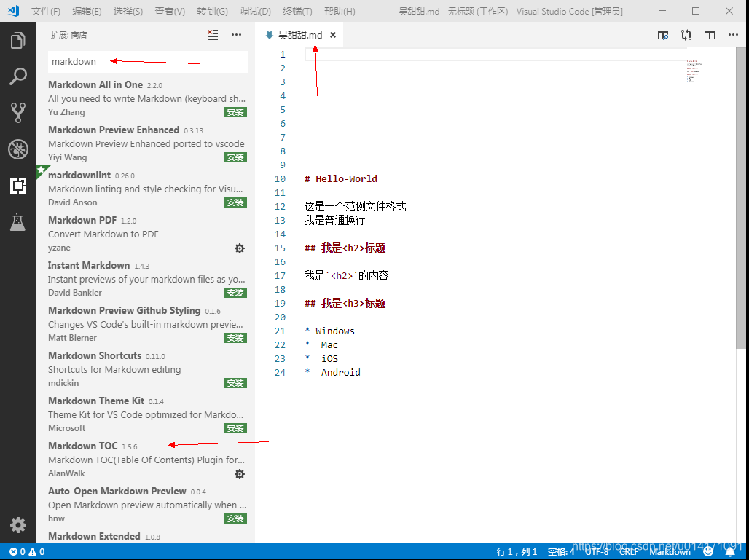Image resolution: width=749 pixels, height=560 pixels.
Task: Click the line ## 我是<h3>标题
Action: [x=345, y=304]
